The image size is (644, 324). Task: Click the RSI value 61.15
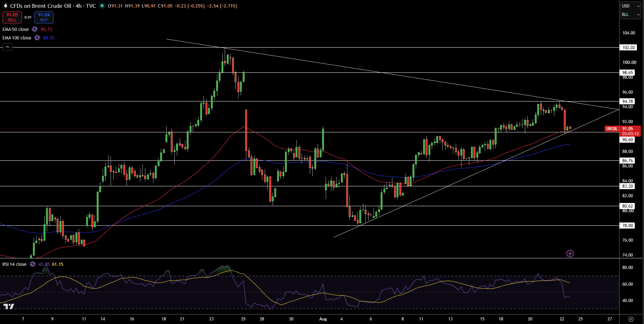click(x=58, y=264)
